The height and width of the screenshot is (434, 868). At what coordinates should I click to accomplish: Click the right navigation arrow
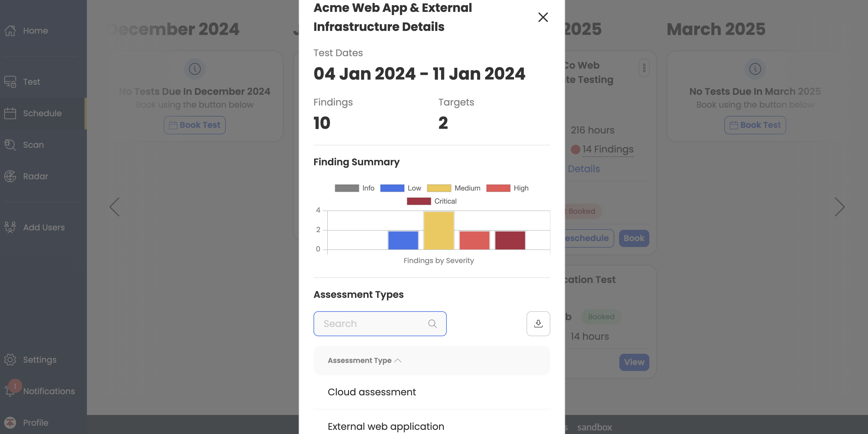click(840, 207)
